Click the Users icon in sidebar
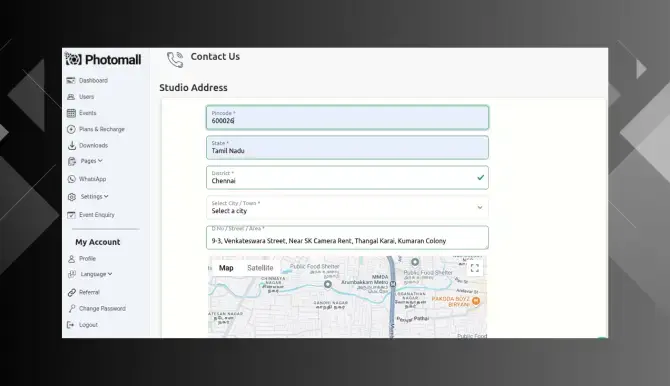 (71, 97)
